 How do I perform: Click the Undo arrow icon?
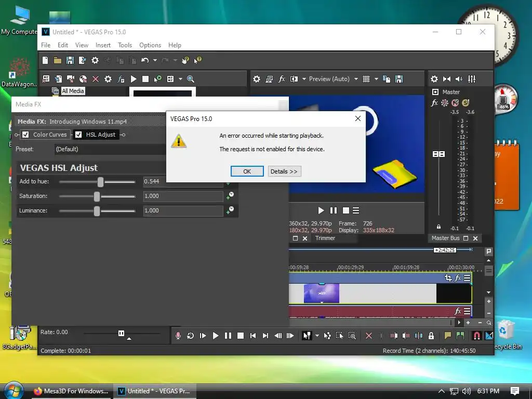click(x=145, y=60)
